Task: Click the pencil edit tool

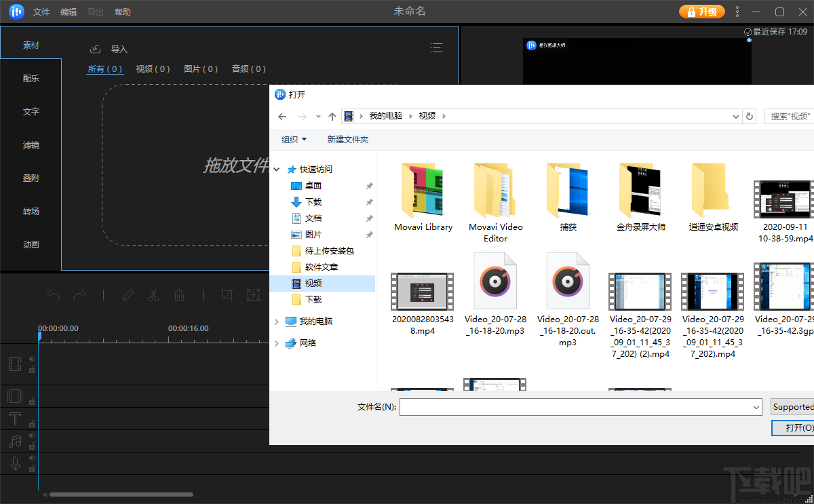Action: [x=128, y=294]
